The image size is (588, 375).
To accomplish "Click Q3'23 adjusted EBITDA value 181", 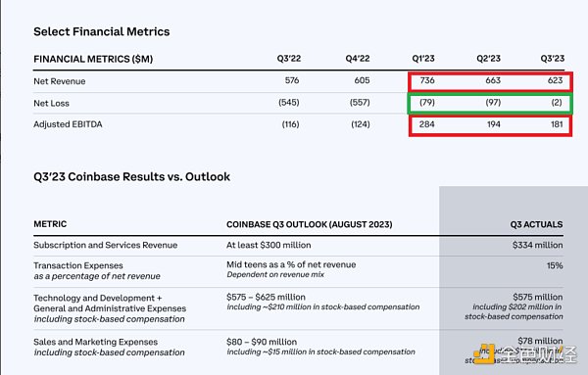I will [557, 124].
